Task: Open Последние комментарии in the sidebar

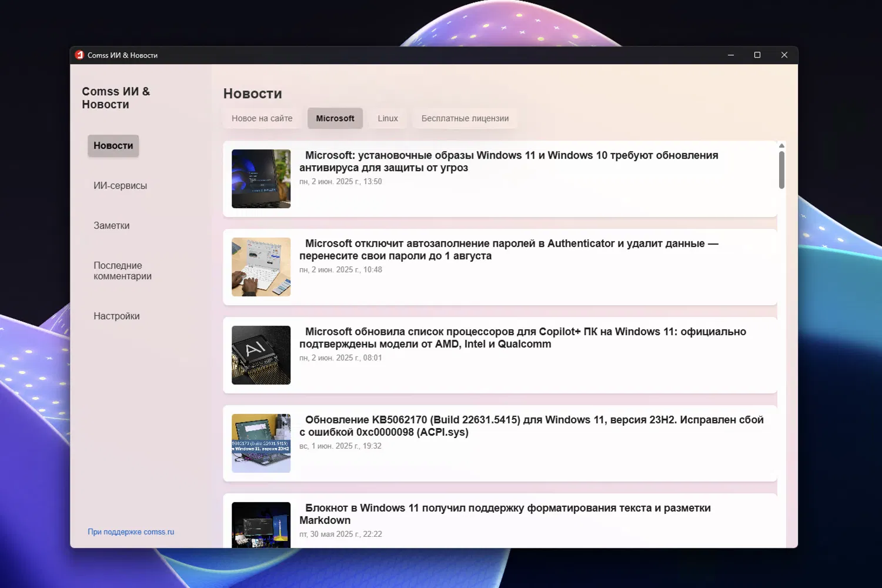Action: [x=122, y=271]
